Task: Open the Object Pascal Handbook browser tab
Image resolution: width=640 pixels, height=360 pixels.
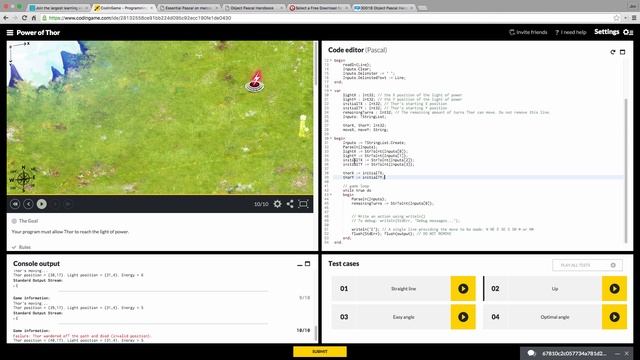Action: pos(254,8)
